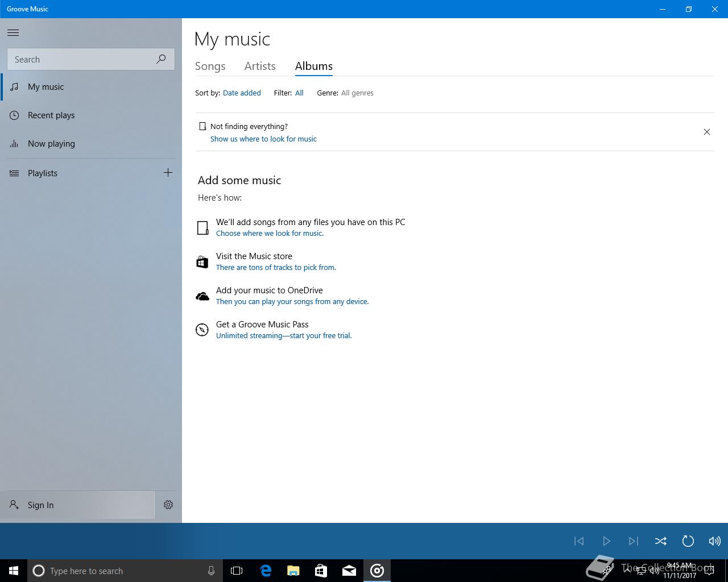Click the Cortana circle icon

(x=39, y=571)
